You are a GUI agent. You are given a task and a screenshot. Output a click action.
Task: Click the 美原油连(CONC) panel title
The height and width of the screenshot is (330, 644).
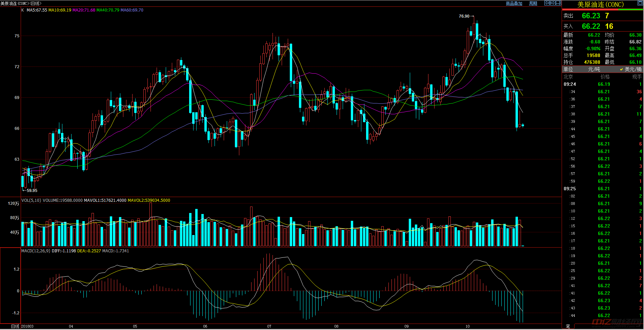tap(601, 4)
